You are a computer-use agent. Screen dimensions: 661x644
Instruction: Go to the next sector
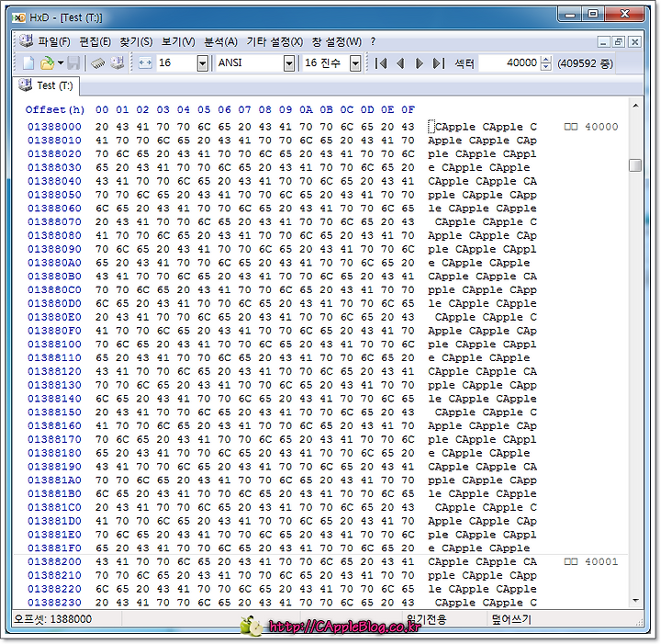point(419,63)
